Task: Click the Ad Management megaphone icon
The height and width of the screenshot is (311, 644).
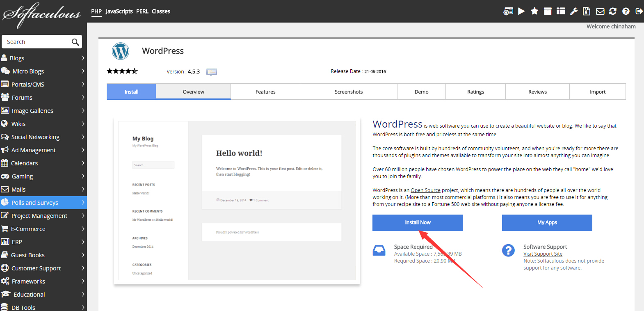Action: 5,150
